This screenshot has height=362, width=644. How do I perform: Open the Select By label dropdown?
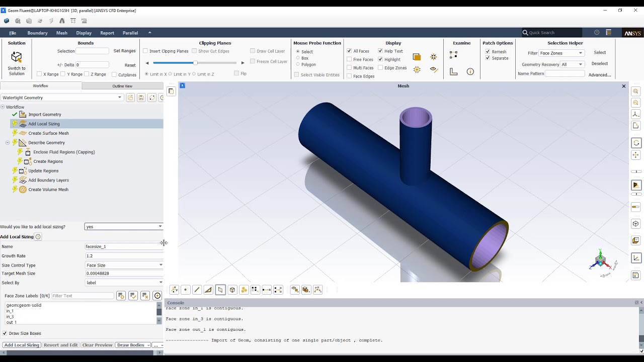click(x=124, y=283)
